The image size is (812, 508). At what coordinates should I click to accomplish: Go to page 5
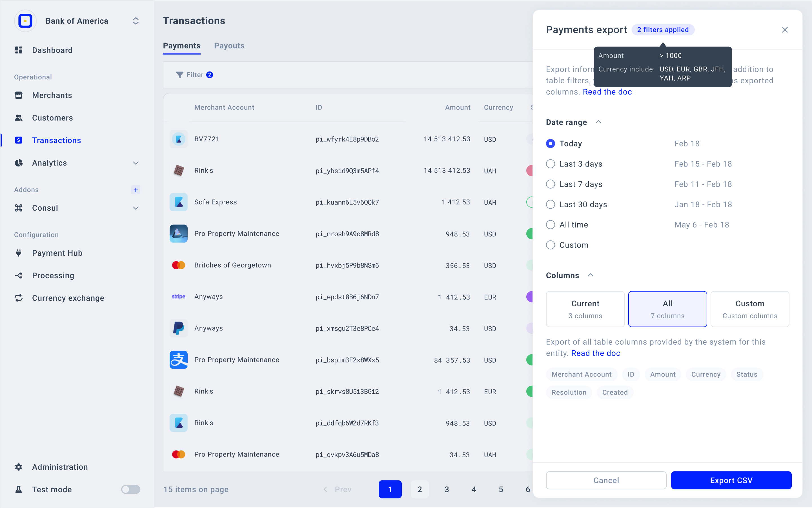(x=501, y=489)
